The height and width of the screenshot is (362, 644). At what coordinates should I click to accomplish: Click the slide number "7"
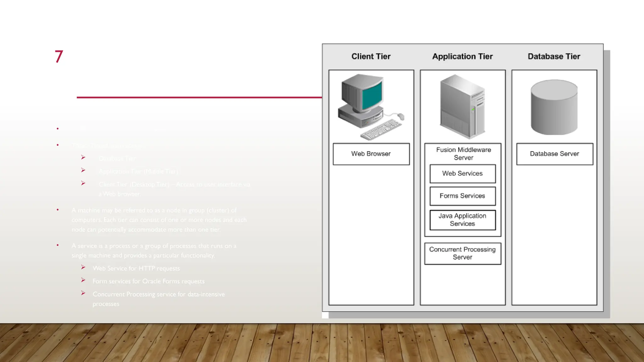[x=59, y=57]
